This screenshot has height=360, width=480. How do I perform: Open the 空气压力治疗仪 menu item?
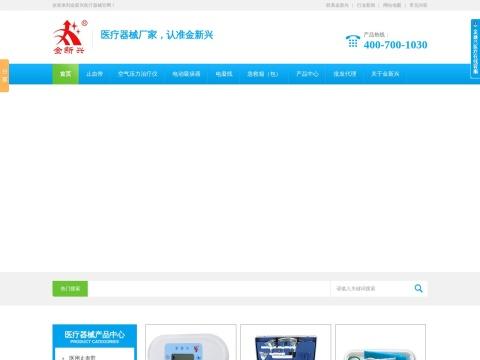(x=138, y=74)
